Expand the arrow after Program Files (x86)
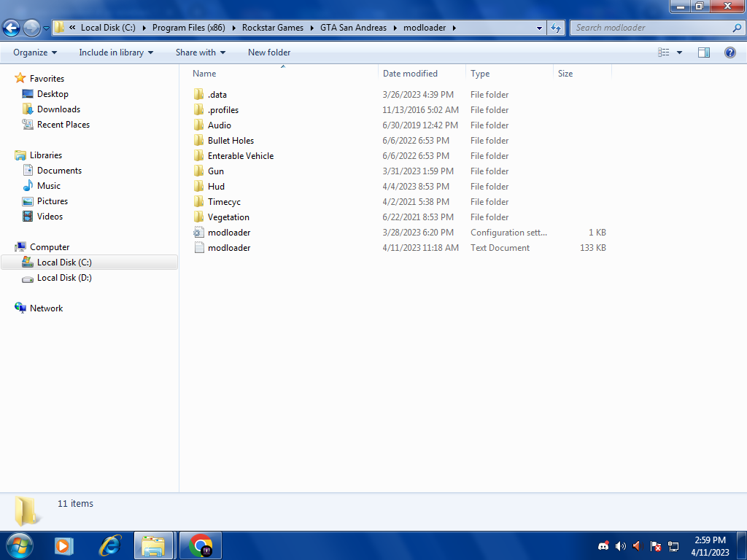Screen dimensions: 747x560 click(x=234, y=28)
